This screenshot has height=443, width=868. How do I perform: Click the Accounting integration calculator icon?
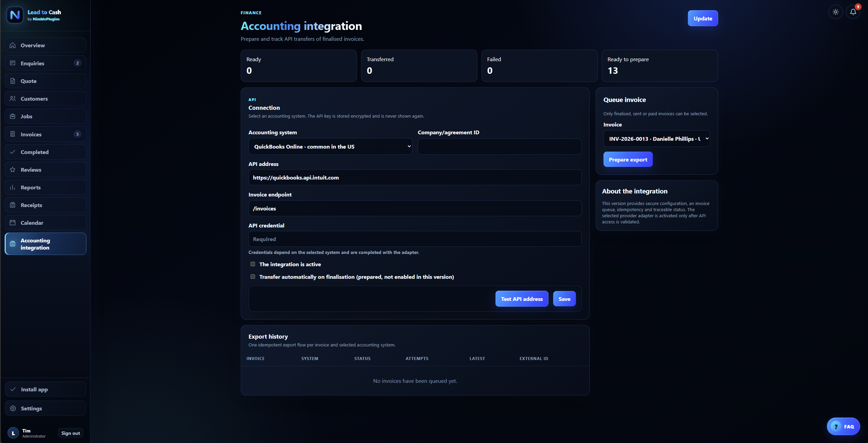click(x=13, y=244)
